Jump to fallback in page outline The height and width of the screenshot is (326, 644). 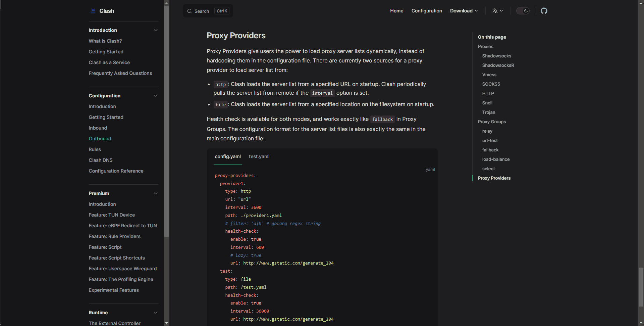click(490, 150)
